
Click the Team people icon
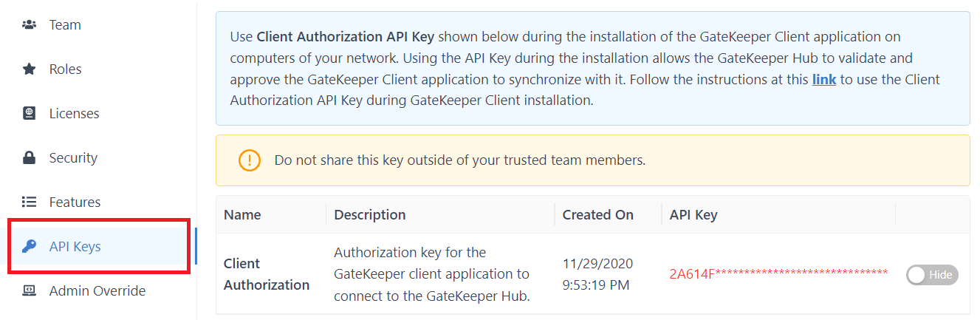30,25
